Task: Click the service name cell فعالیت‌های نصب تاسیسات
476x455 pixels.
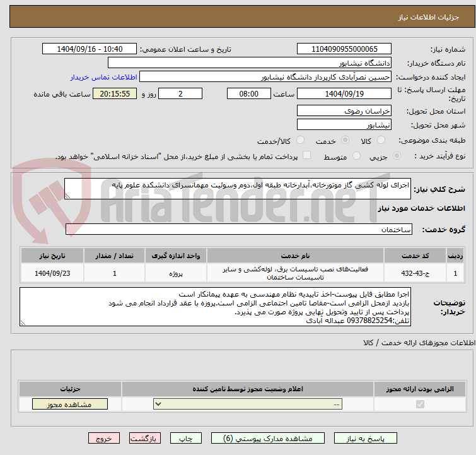Action: click(x=295, y=273)
